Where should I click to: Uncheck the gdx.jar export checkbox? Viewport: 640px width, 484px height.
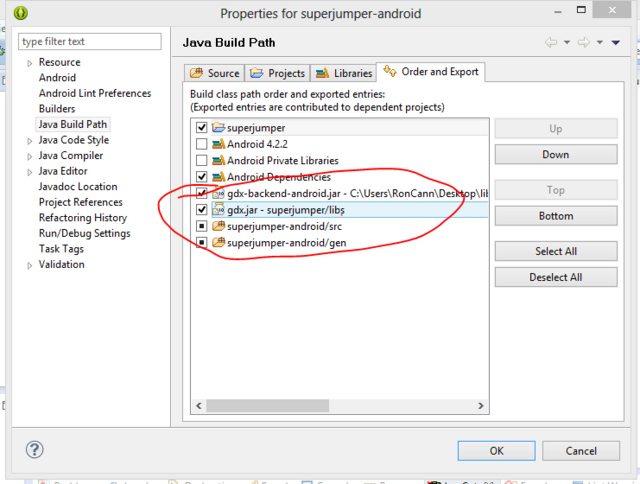tap(202, 209)
